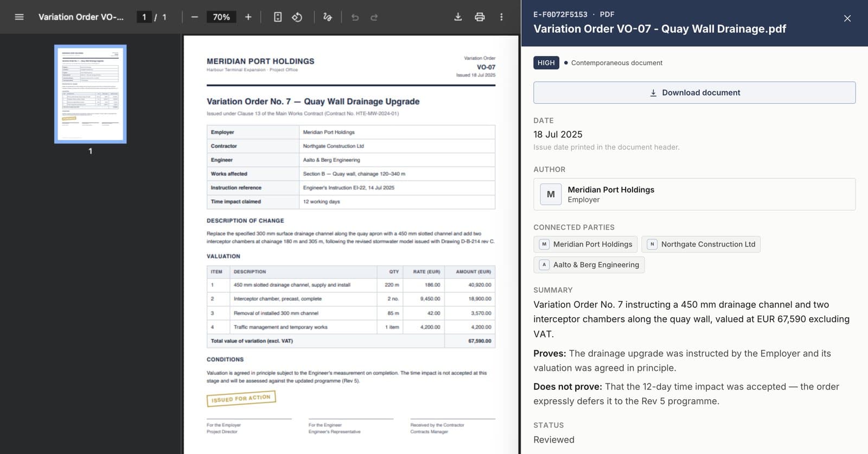
Task: Click the Interceptor chamber, precast, complete row
Action: coord(351,299)
